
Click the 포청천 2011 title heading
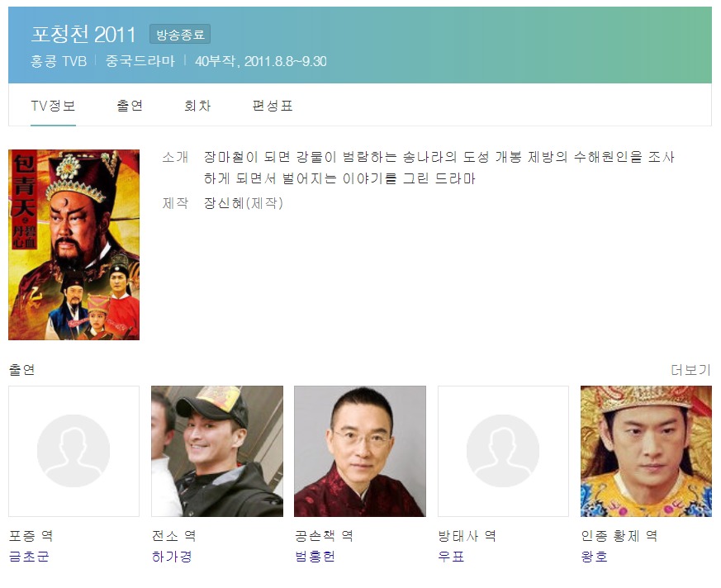pos(83,35)
